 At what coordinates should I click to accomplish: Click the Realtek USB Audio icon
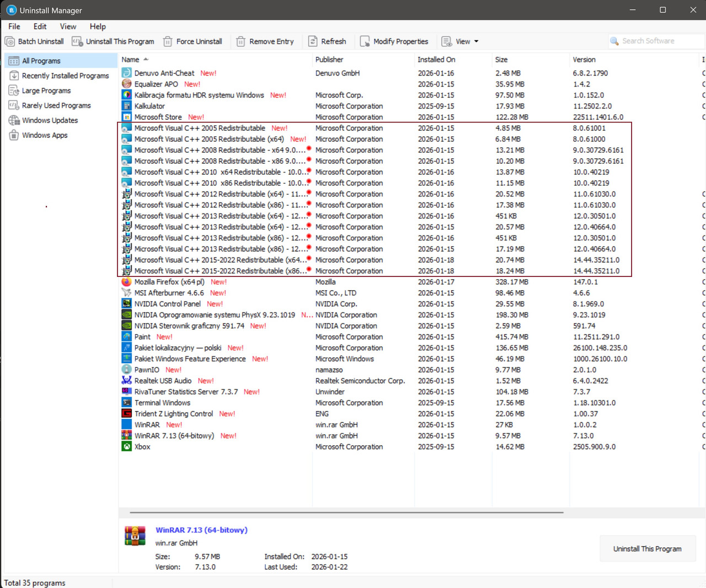click(126, 381)
